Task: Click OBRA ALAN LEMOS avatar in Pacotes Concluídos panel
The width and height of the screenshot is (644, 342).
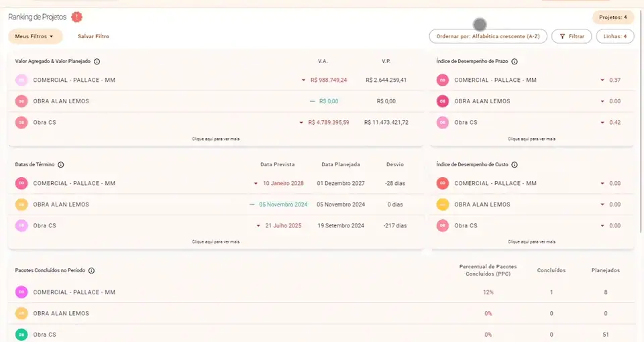Action: point(21,313)
